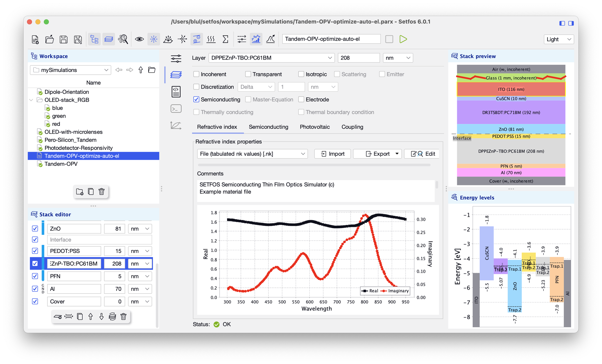Viewport: 602px width, 364px height.
Task: Toggle the ZnO layer checkbox in Stack editor
Action: pyautogui.click(x=35, y=229)
